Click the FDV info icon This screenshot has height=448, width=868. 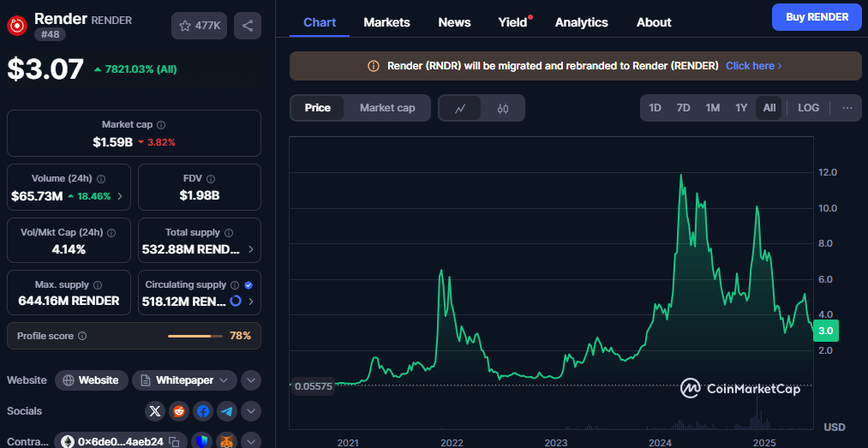pos(211,179)
